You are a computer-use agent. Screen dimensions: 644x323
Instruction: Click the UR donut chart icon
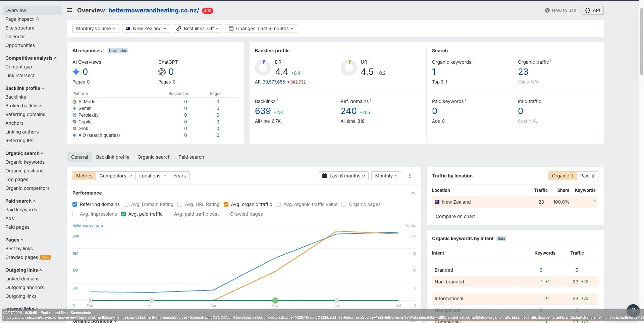(349, 68)
